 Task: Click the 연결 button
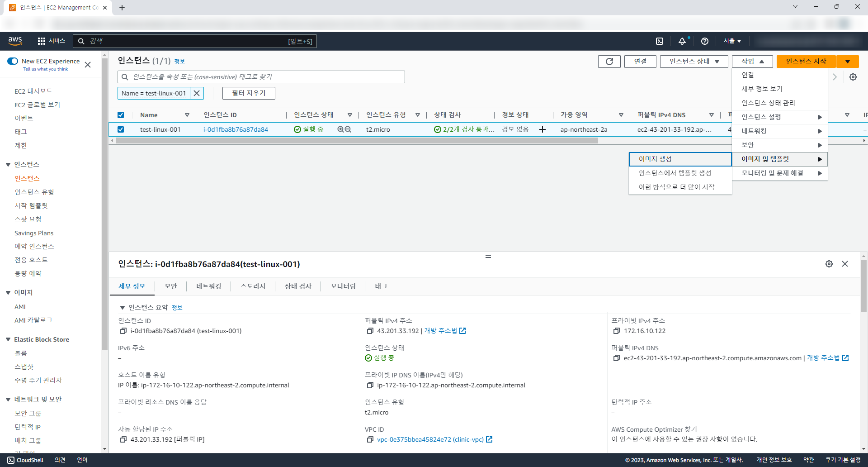click(x=640, y=62)
